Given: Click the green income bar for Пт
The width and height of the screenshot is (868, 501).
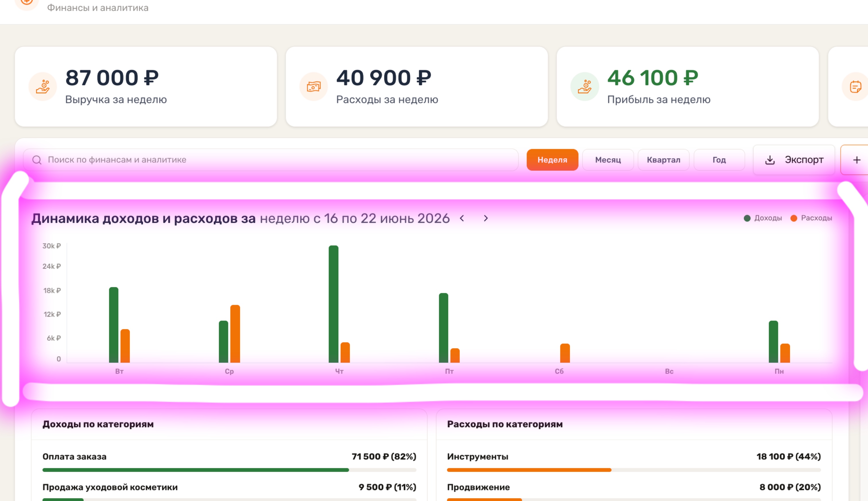Looking at the screenshot, I should pyautogui.click(x=443, y=328).
